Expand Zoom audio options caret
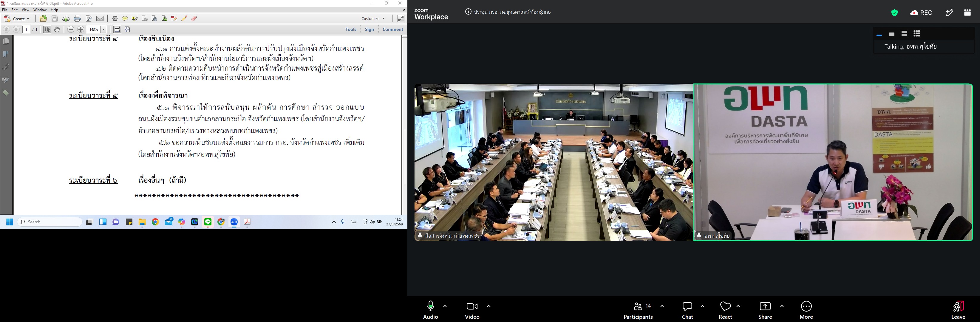Screen dimensions: 980x322 click(x=445, y=306)
